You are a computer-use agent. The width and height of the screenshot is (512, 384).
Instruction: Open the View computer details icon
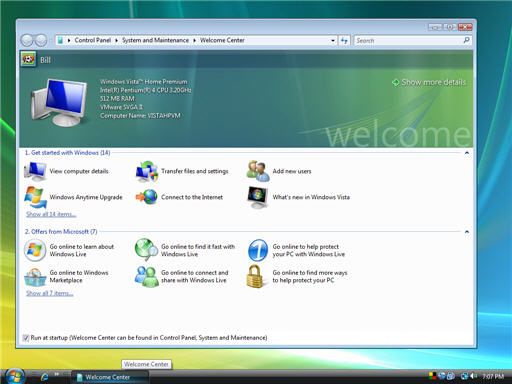(35, 171)
